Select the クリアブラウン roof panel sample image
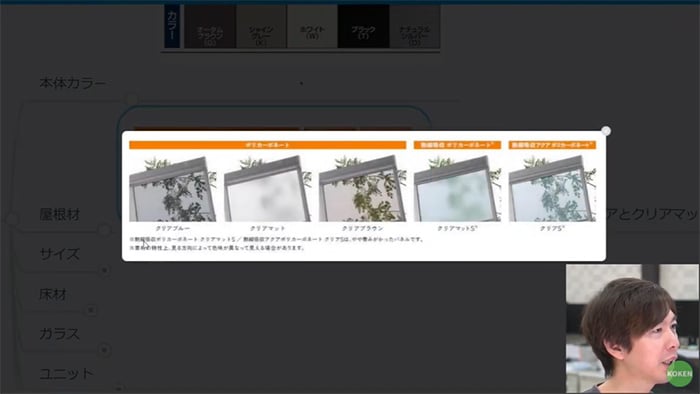The height and width of the screenshot is (394, 700). [x=362, y=188]
